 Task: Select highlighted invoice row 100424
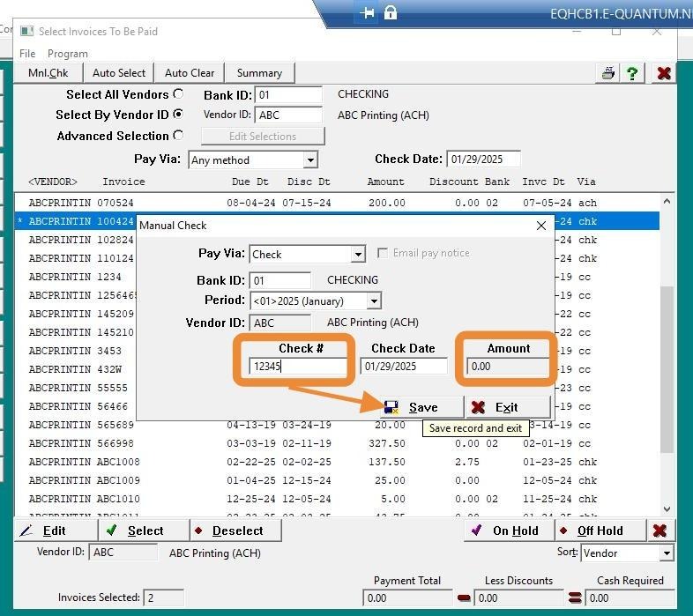(x=337, y=221)
